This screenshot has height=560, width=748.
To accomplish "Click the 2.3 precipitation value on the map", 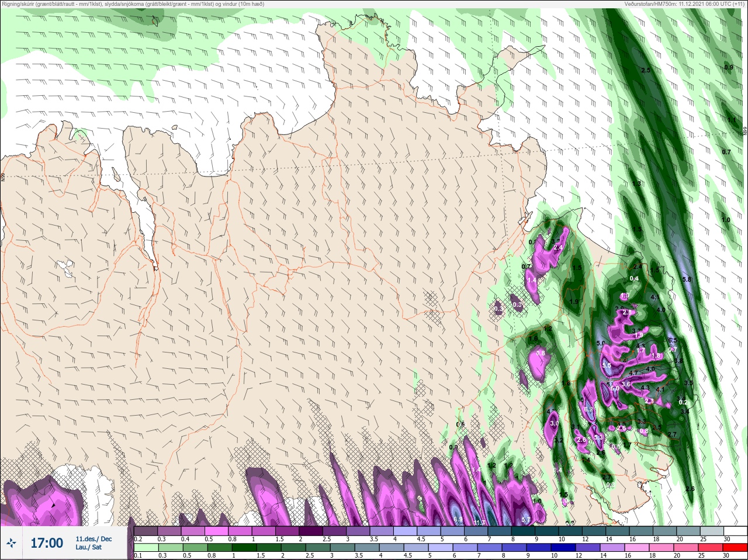I will click(x=649, y=401).
